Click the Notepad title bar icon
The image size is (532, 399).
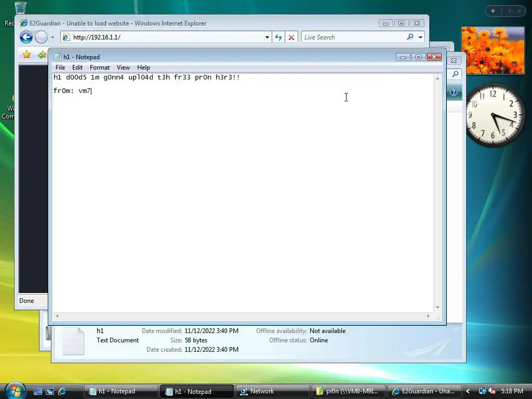pyautogui.click(x=58, y=57)
